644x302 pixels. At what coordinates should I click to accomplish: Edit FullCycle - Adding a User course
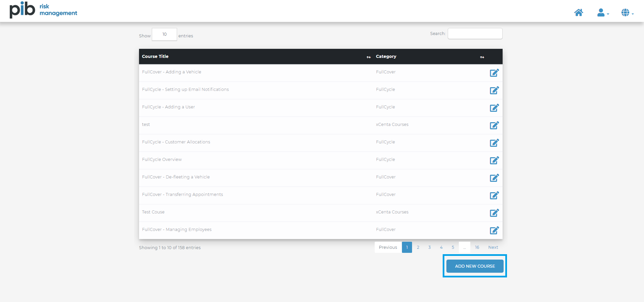tap(494, 108)
